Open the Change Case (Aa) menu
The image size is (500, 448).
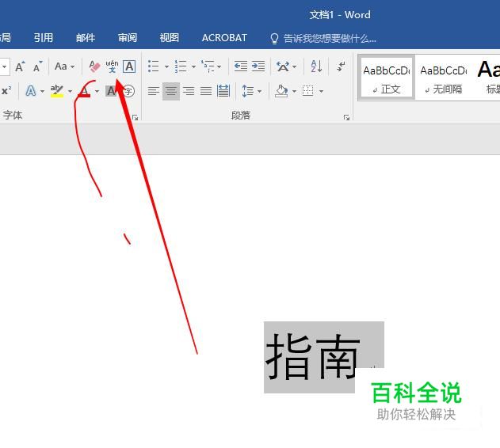coord(64,66)
